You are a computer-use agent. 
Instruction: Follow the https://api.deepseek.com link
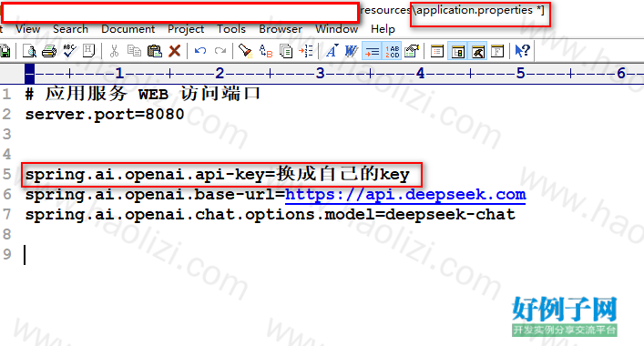pos(405,195)
